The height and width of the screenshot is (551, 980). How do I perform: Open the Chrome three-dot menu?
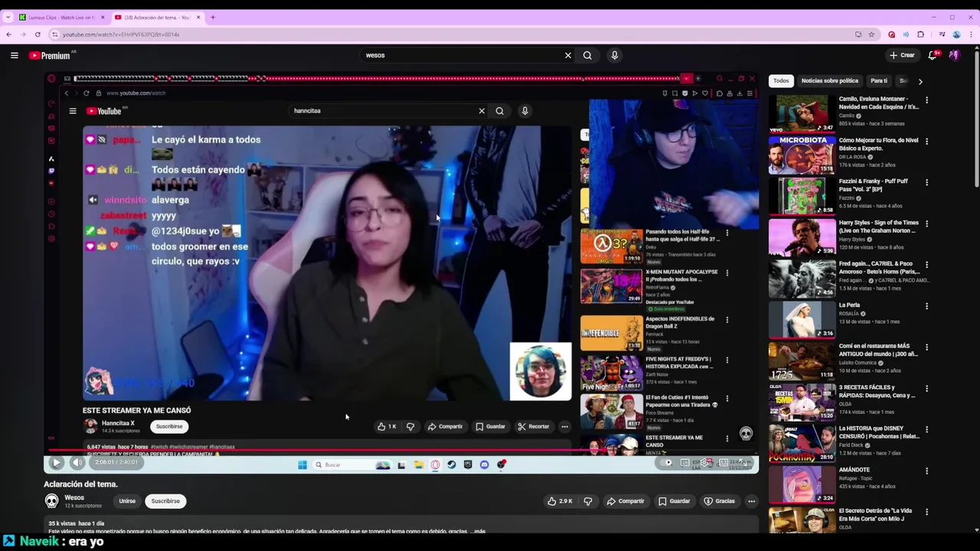(x=971, y=34)
